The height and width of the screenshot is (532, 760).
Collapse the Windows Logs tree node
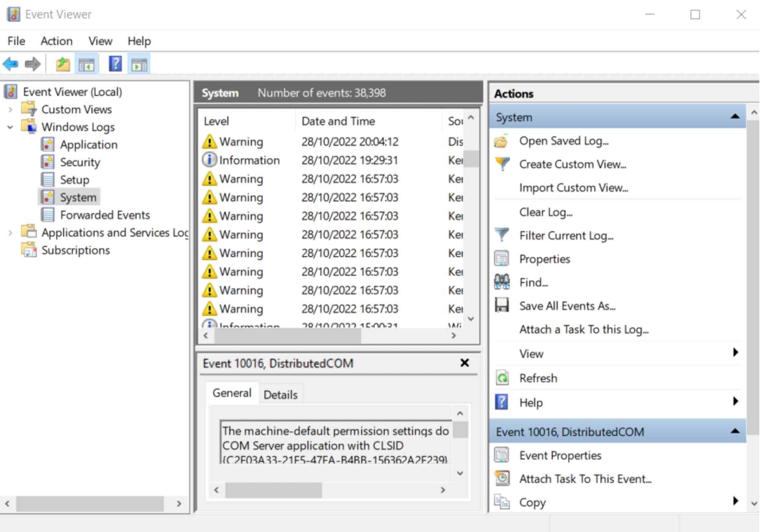pos(10,127)
